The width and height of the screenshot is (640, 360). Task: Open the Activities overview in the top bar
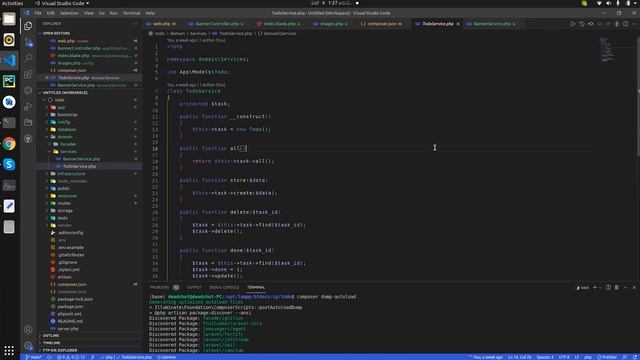click(x=13, y=3)
